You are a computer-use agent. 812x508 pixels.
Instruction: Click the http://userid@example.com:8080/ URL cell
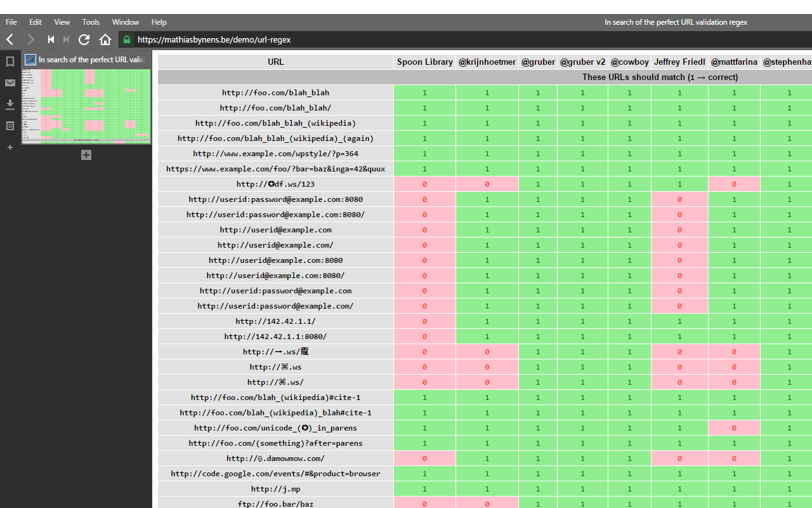coord(276,276)
